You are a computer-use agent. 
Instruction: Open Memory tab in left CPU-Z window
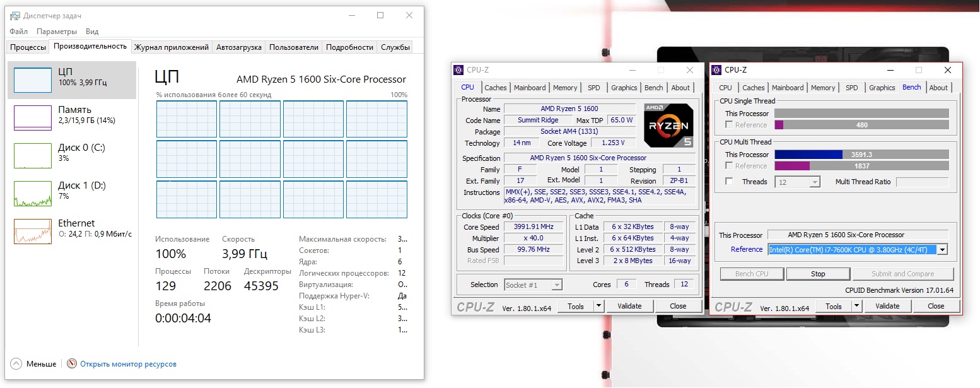pos(565,88)
